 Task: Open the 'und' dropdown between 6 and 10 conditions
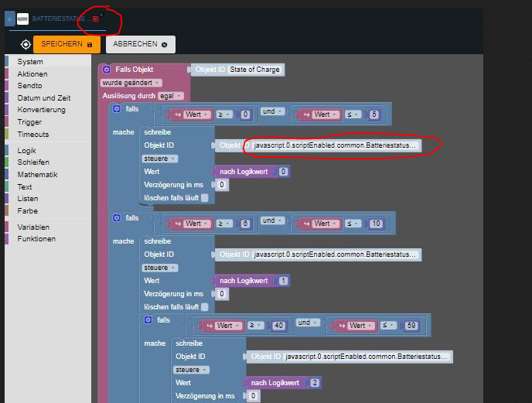click(272, 220)
